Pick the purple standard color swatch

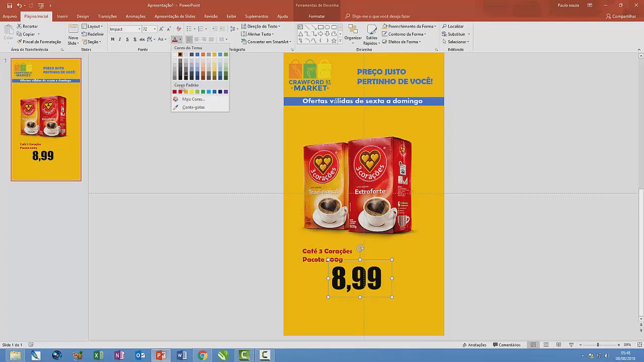pyautogui.click(x=225, y=92)
